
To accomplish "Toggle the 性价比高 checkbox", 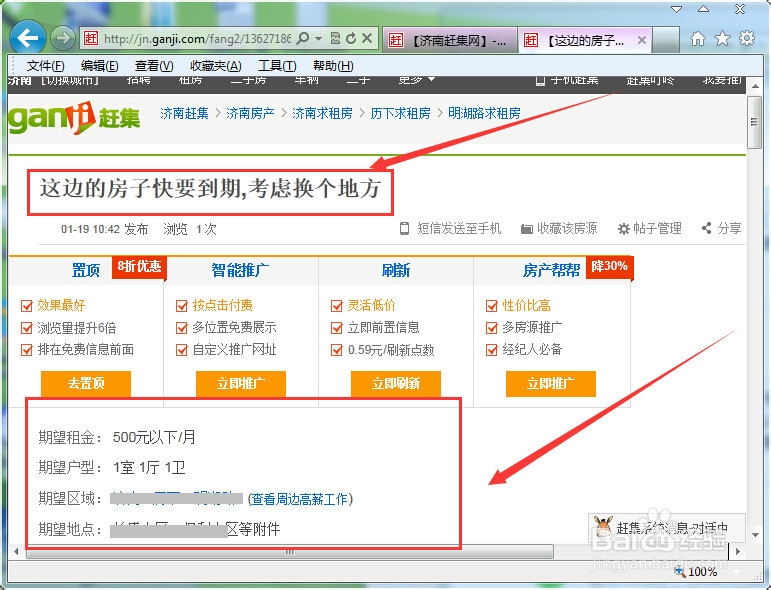I will click(492, 306).
